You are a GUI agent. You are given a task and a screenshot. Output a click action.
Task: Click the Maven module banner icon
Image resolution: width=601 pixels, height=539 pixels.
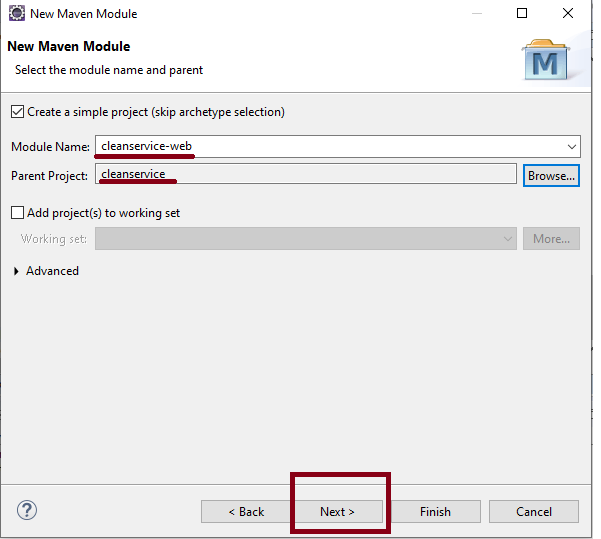(547, 61)
